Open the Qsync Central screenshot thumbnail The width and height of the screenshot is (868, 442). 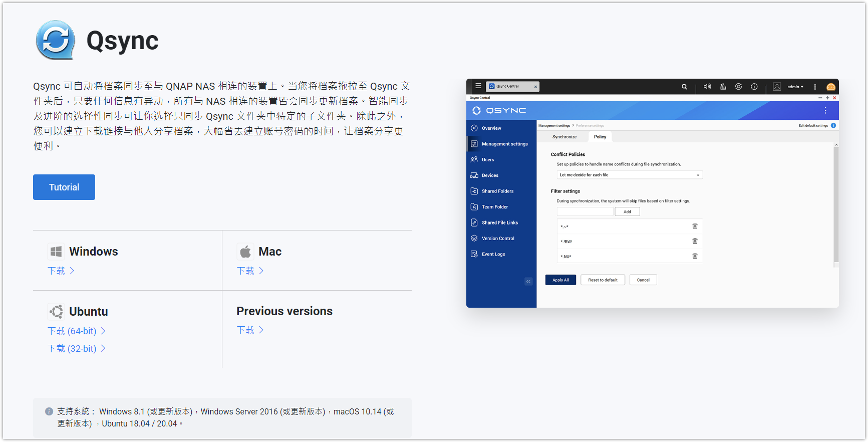click(x=652, y=193)
